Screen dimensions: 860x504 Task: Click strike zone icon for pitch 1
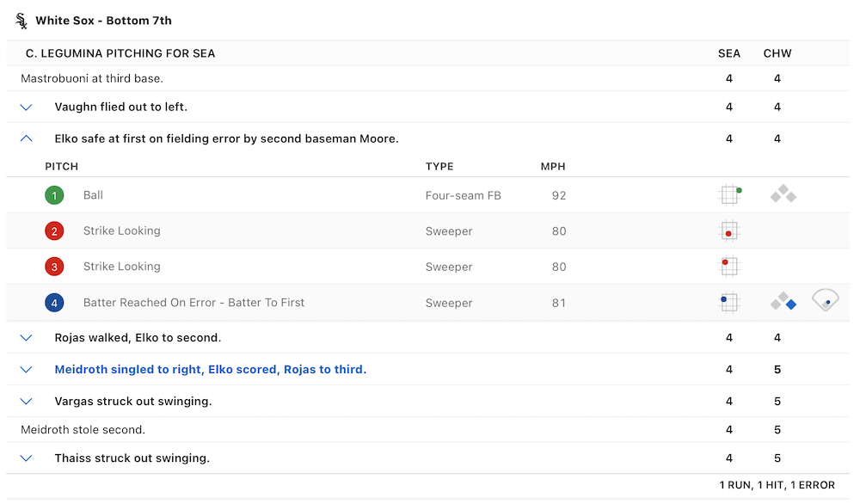pos(729,195)
